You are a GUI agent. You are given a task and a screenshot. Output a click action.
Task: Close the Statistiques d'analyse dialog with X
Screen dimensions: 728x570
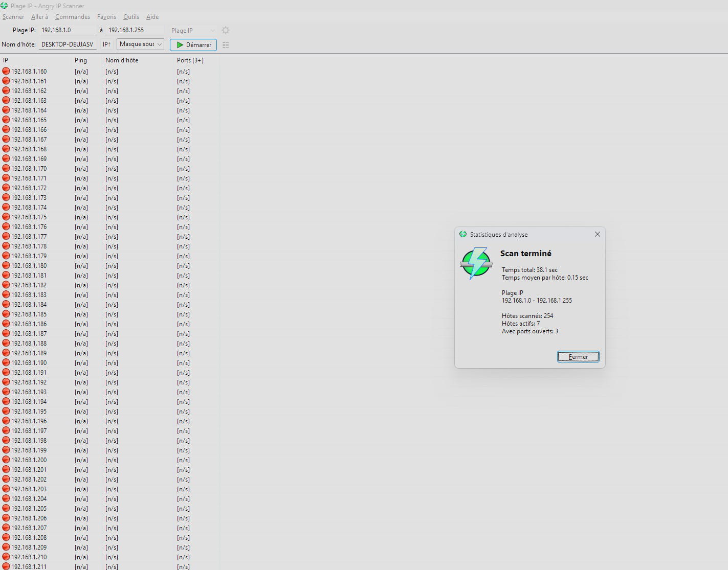(x=597, y=234)
